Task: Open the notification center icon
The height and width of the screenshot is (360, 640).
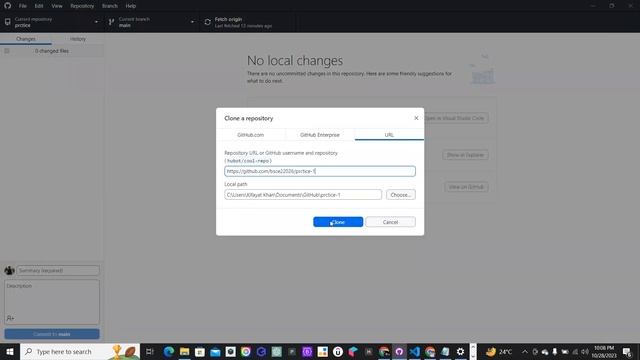Action: [627, 351]
